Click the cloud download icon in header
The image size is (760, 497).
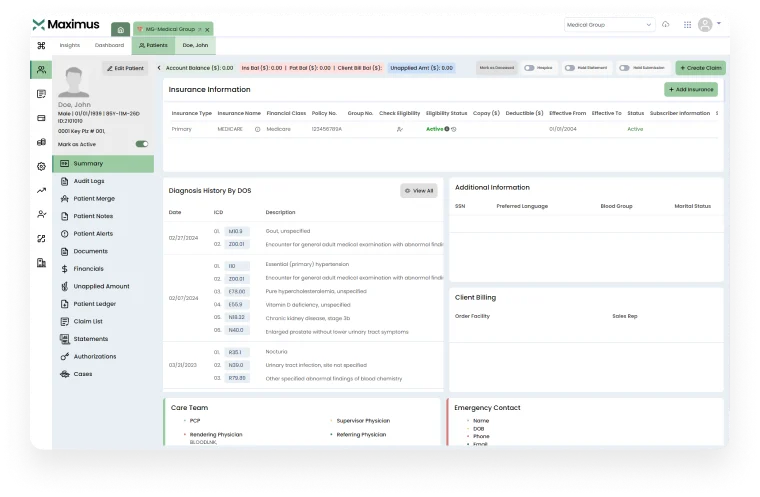[666, 24]
